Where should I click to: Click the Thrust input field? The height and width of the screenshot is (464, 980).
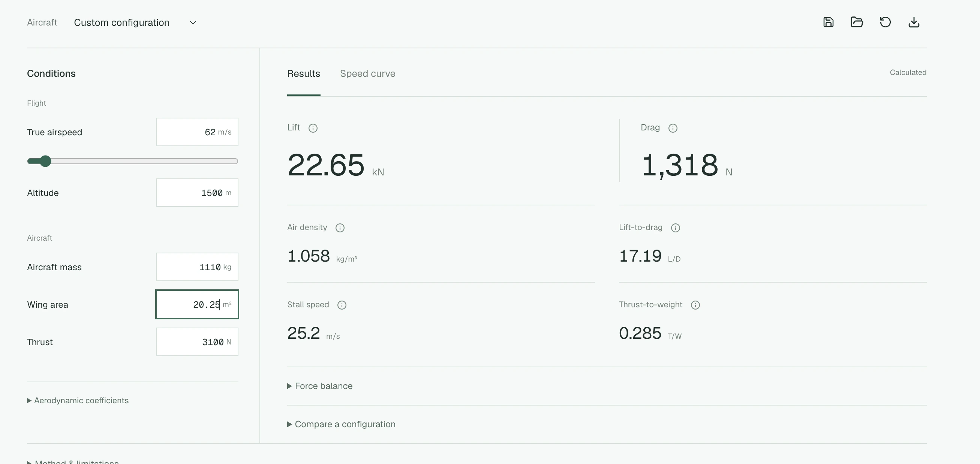click(x=197, y=342)
